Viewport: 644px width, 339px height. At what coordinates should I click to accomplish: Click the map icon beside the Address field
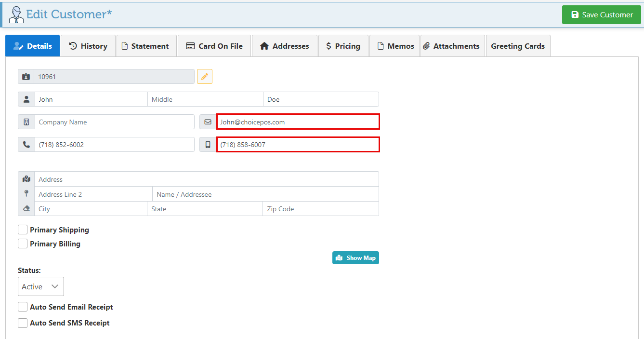(26, 179)
